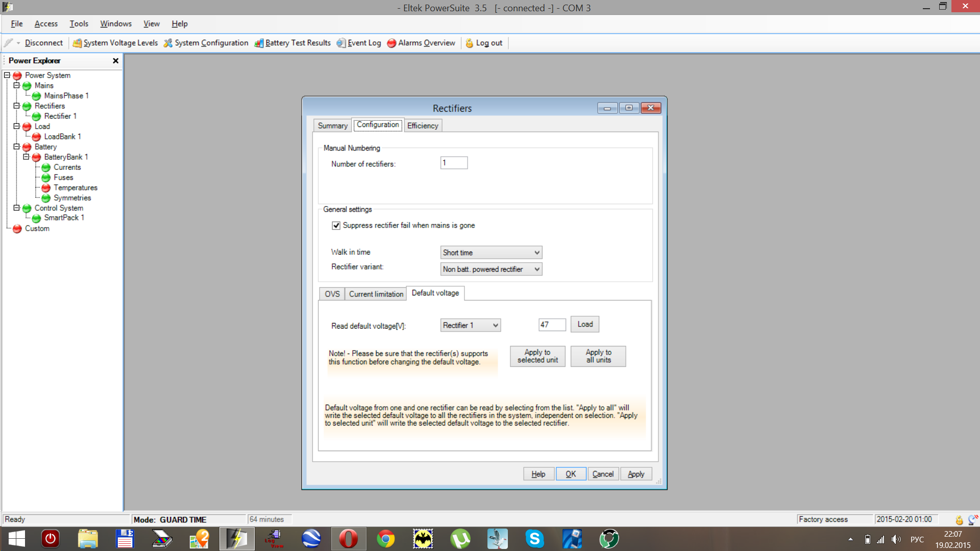Collapse the Mains tree node
Image resolution: width=980 pixels, height=551 pixels.
coord(16,85)
